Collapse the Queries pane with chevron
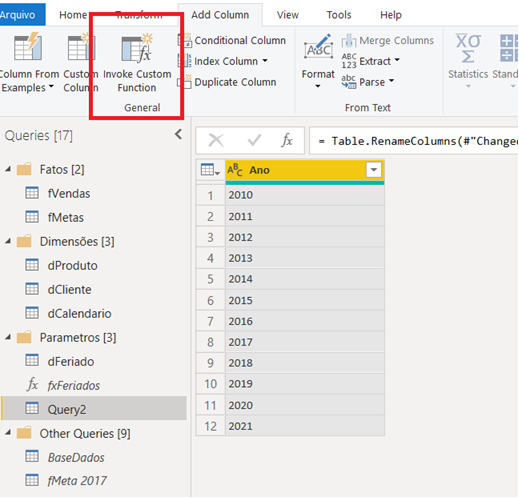The height and width of the screenshot is (498, 519). [x=178, y=134]
